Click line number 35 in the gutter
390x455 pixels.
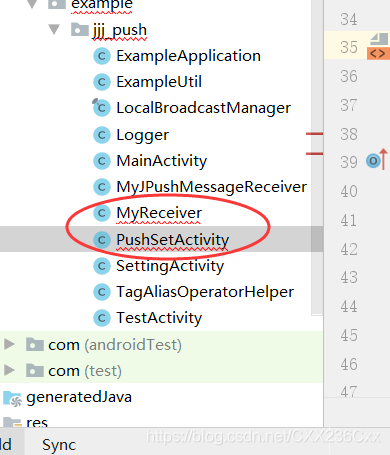point(349,47)
